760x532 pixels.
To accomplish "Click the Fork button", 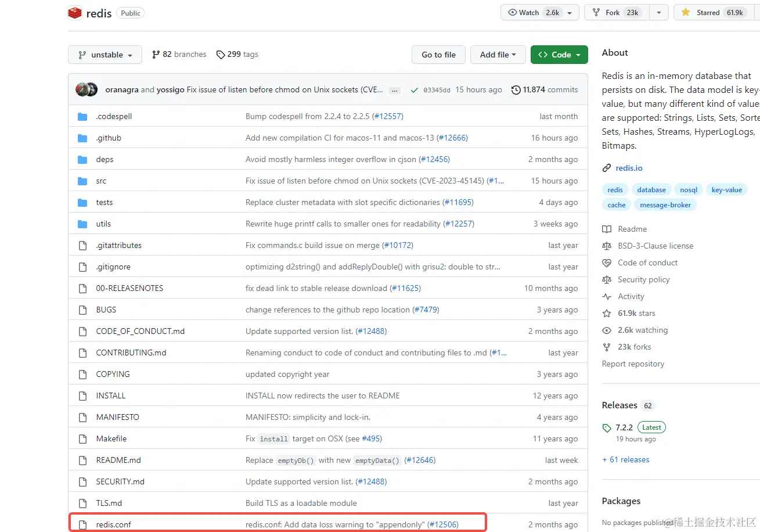I will (x=617, y=13).
